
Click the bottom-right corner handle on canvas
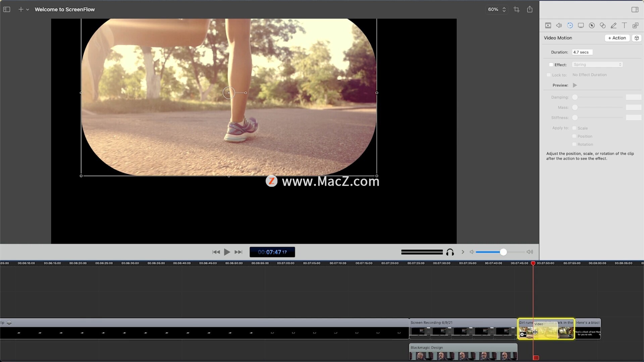pos(377,176)
